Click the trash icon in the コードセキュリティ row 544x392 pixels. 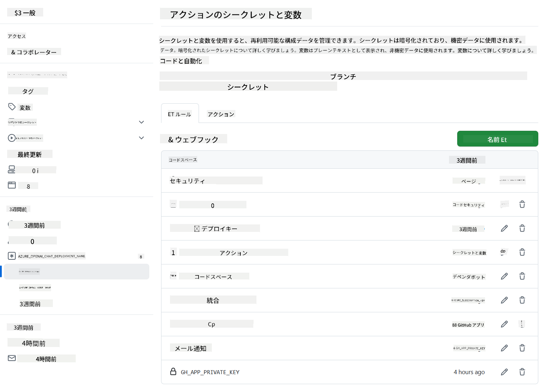[522, 204]
